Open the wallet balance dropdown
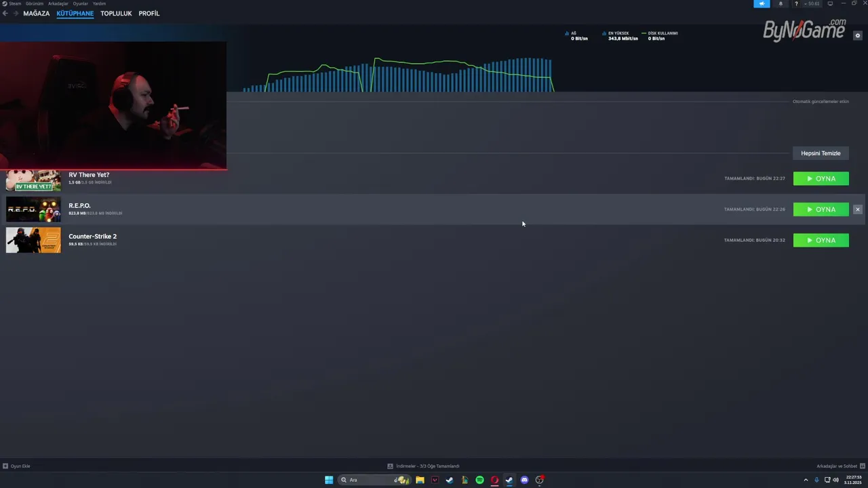The width and height of the screenshot is (868, 488). click(x=812, y=3)
